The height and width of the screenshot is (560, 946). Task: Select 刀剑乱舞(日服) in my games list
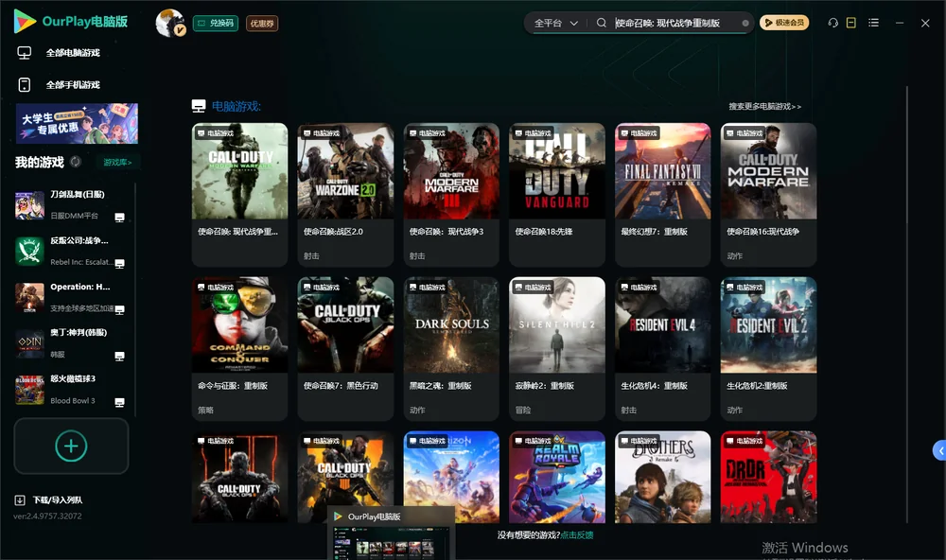pos(71,205)
